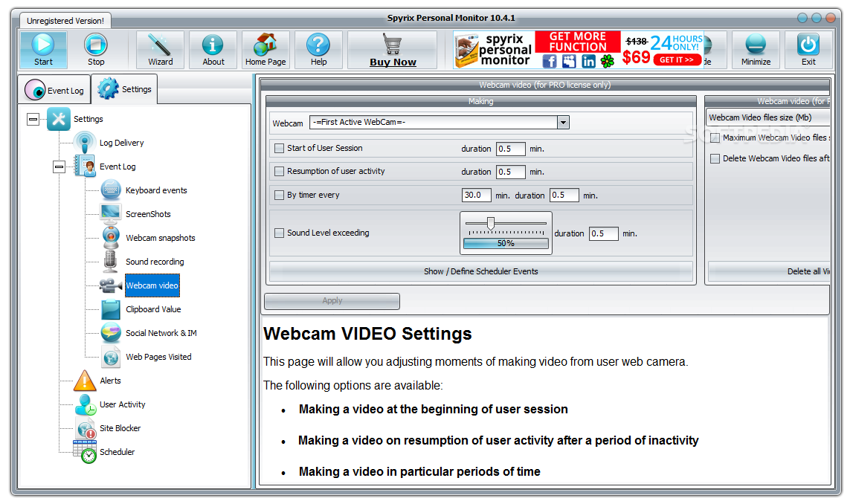Image resolution: width=853 pixels, height=504 pixels.
Task: Click the Webcam snapshots camera icon
Action: (x=111, y=238)
